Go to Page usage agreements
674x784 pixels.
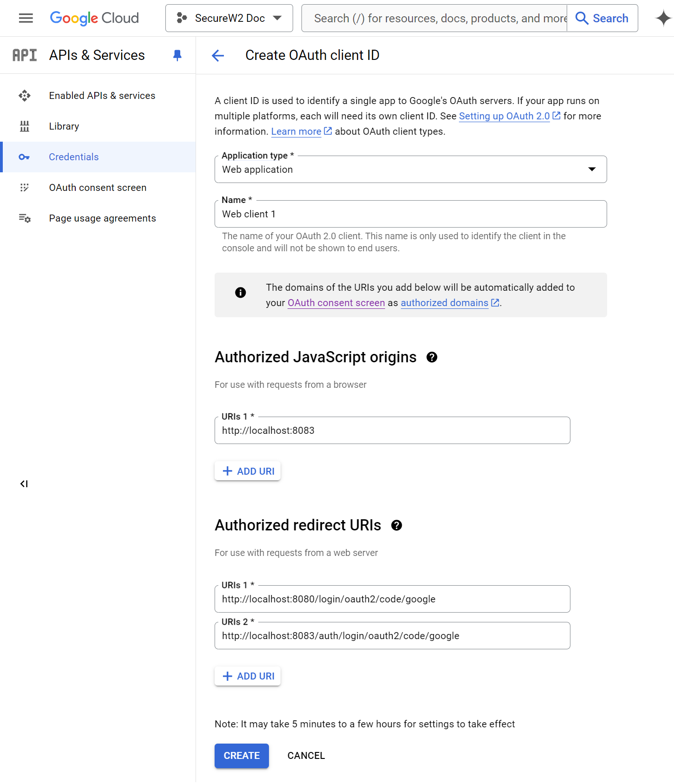(x=102, y=218)
